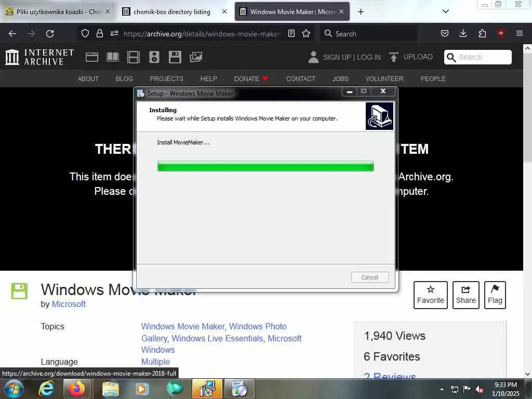Open the VOLUNTEER menu item

384,79
